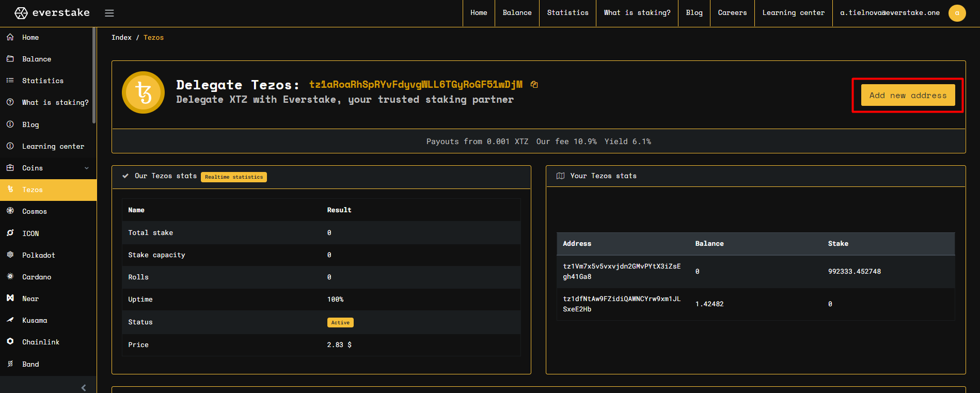Click the Active status badge
The image size is (980, 393).
coord(340,323)
